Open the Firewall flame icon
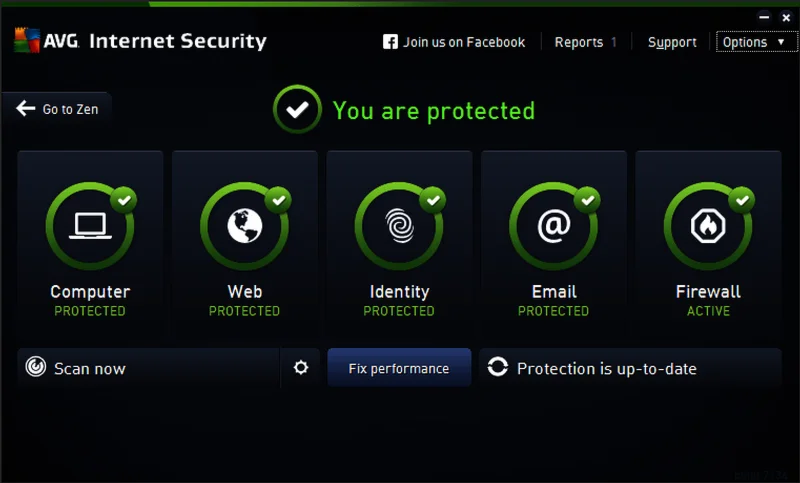 [708, 227]
